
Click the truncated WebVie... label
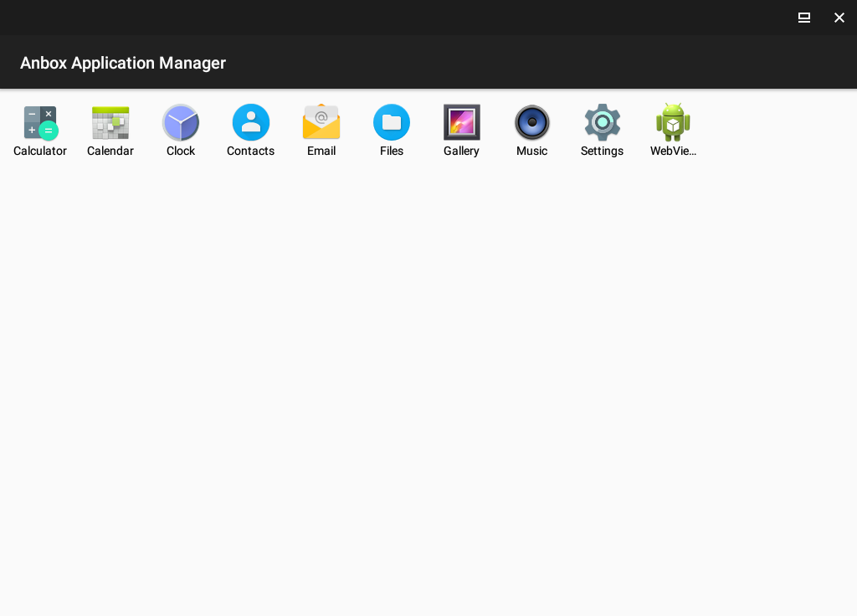click(x=673, y=151)
